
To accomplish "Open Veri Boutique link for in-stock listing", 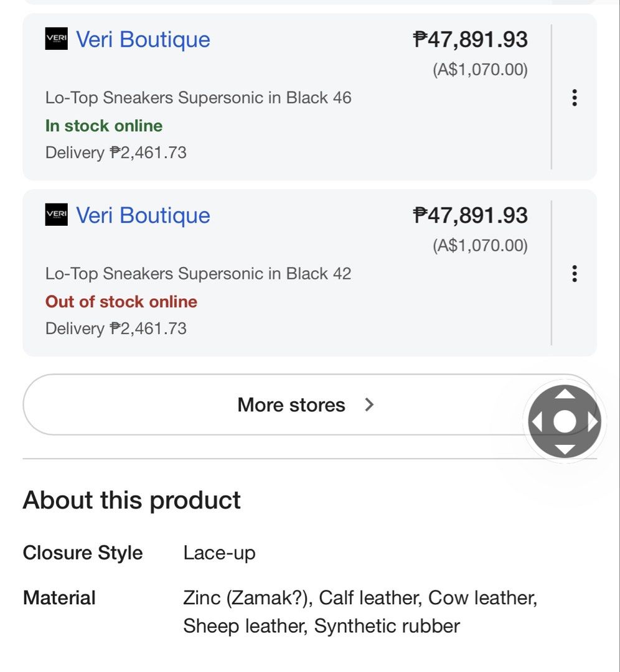I will point(143,39).
